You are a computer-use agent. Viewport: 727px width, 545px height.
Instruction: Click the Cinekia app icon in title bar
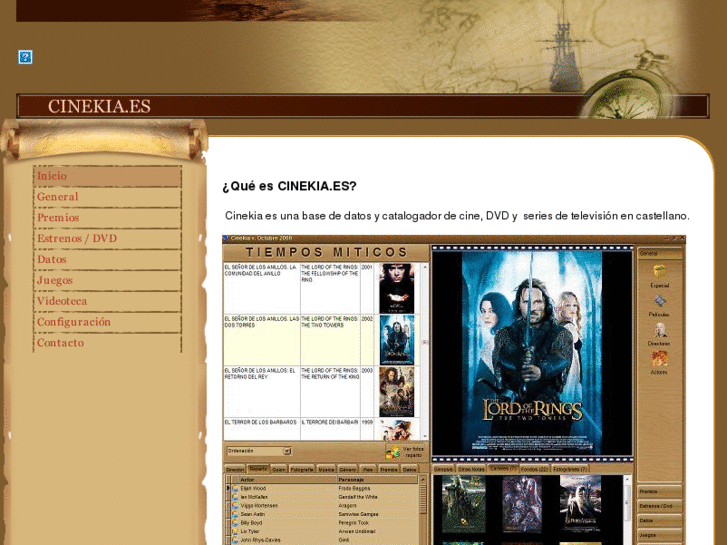pos(226,238)
